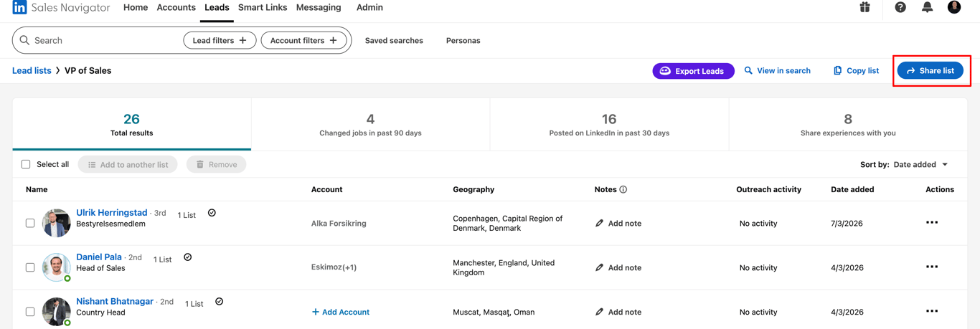The image size is (980, 329).
Task: Open Daniel Pala profile photo
Action: [x=56, y=267]
